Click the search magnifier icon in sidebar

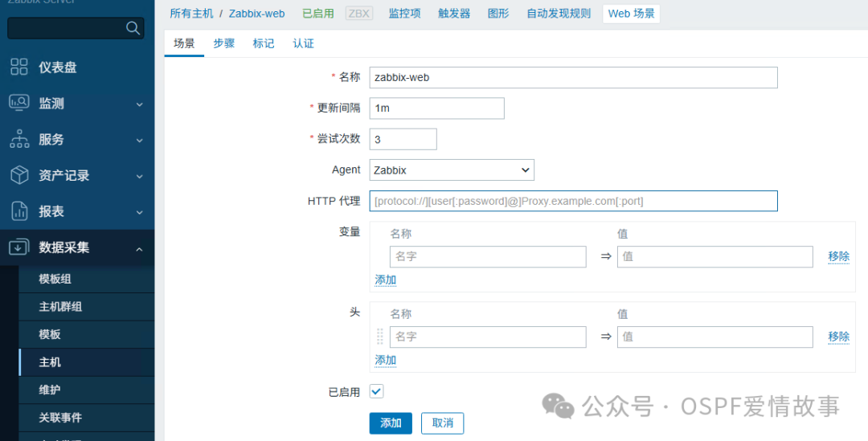pos(133,27)
